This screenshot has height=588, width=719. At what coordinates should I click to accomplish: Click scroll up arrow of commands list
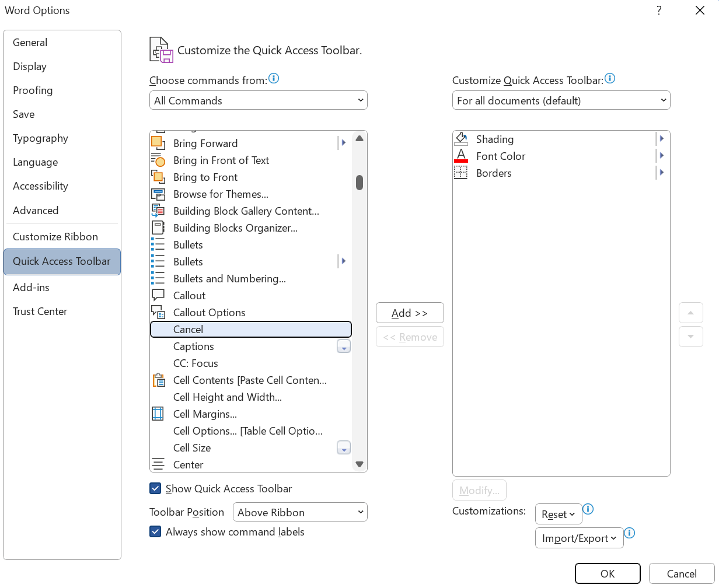359,138
